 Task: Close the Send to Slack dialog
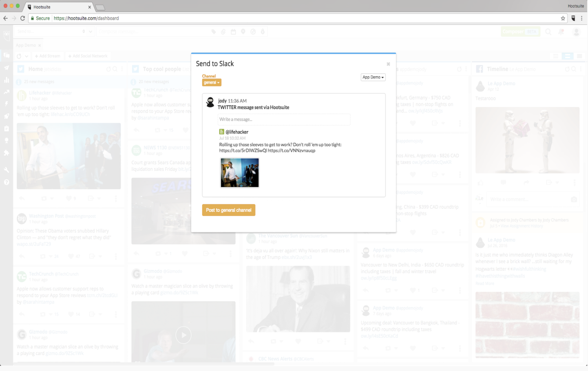pos(388,64)
